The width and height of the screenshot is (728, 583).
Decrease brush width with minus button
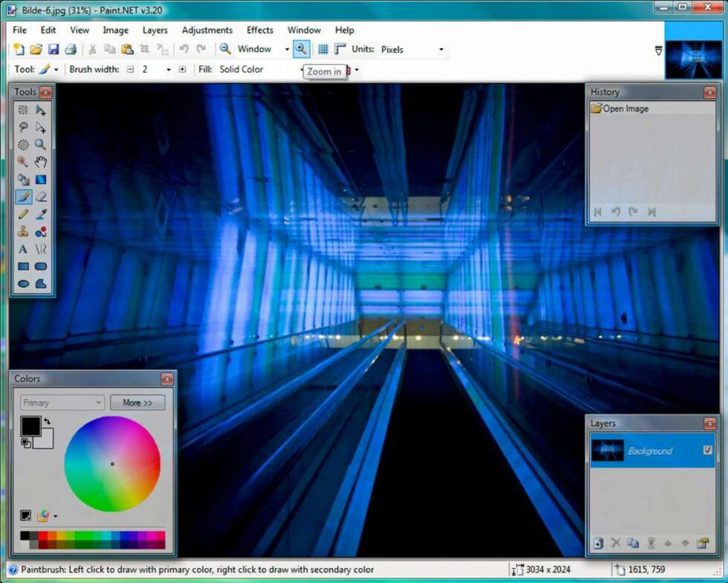click(131, 70)
